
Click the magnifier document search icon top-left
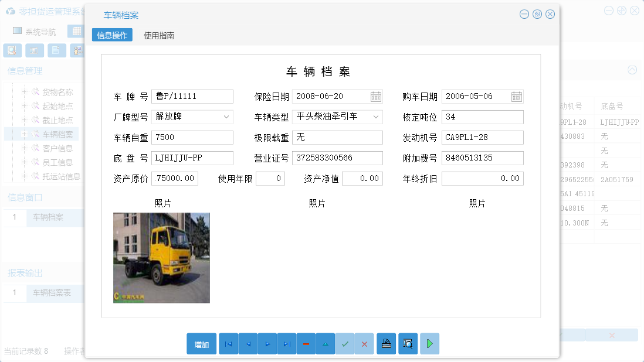pyautogui.click(x=12, y=50)
